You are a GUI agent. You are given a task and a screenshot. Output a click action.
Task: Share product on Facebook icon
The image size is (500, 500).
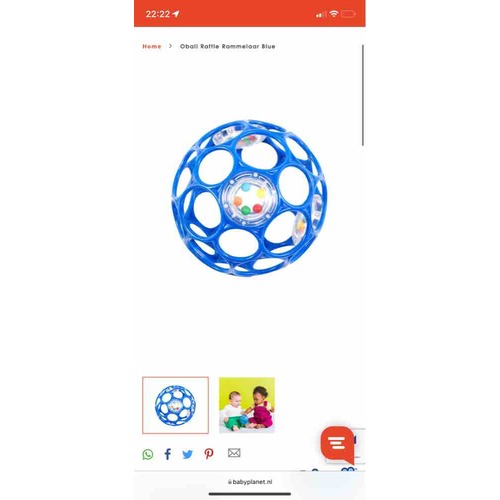point(168,454)
